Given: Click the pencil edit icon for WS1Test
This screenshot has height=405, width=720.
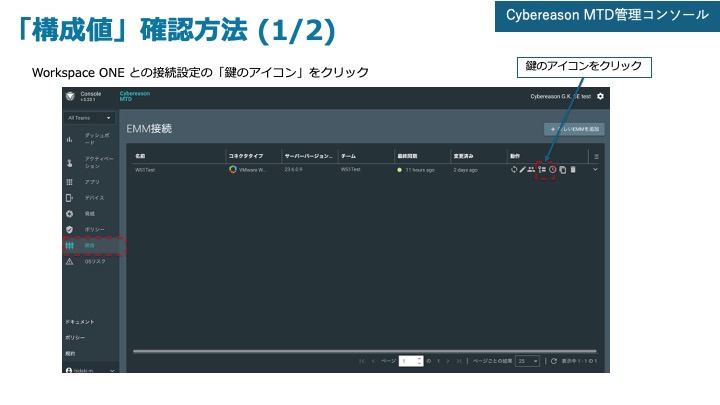Looking at the screenshot, I should click(523, 170).
